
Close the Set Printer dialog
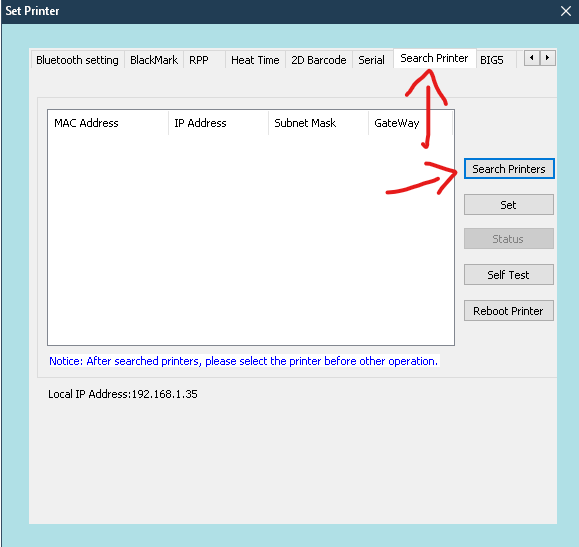(566, 11)
